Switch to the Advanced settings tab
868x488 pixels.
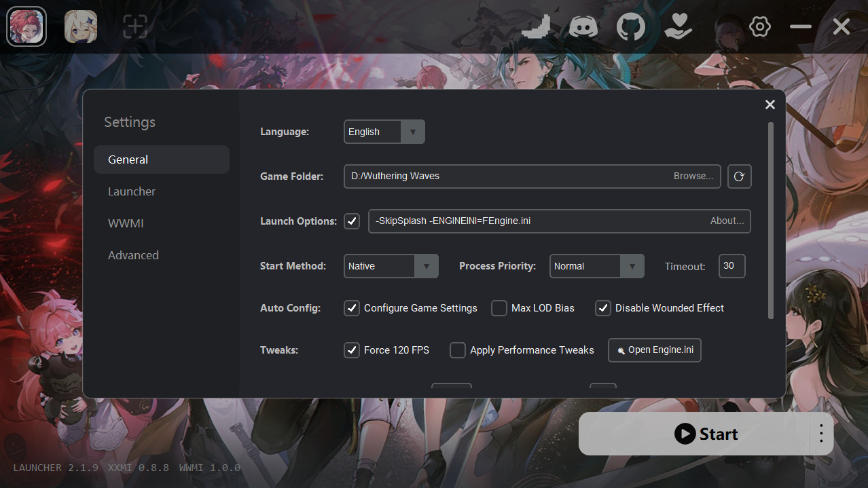click(162, 255)
